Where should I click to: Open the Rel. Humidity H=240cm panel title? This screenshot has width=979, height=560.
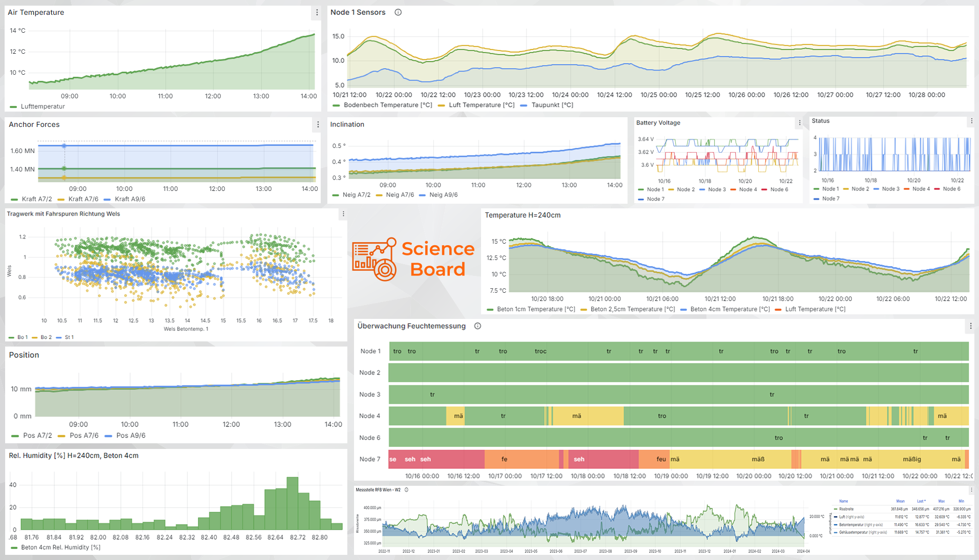[74, 456]
